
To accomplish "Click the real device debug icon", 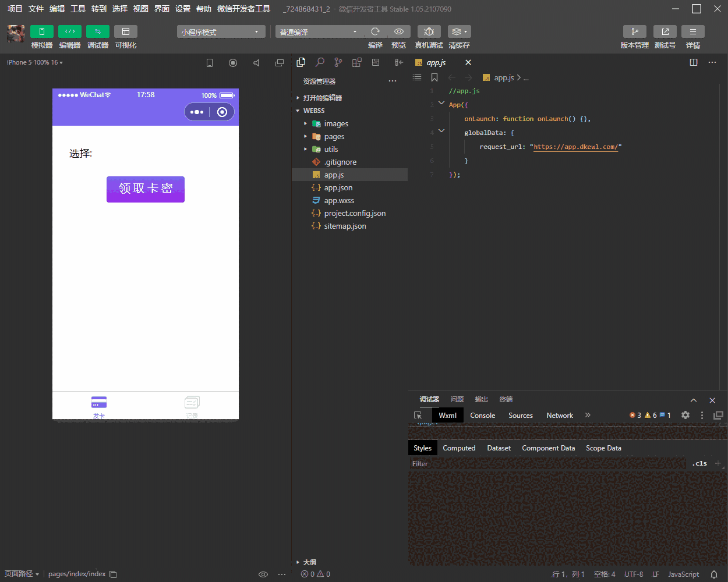I will (x=429, y=31).
